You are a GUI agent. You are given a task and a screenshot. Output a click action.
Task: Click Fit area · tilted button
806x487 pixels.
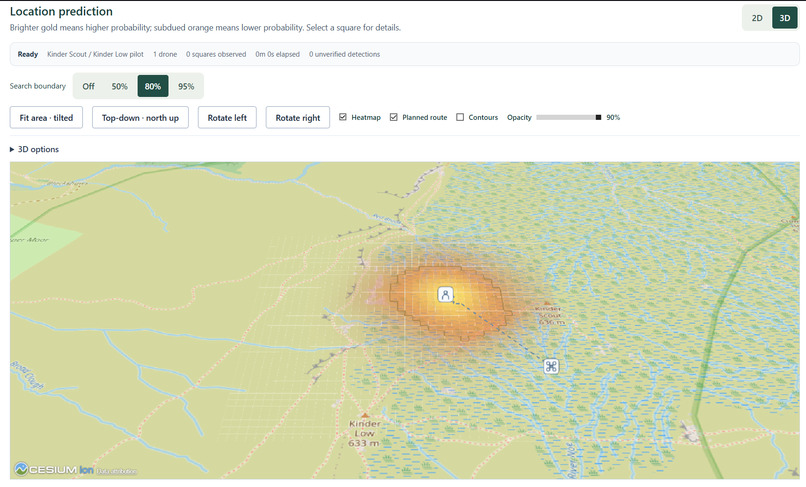point(46,118)
